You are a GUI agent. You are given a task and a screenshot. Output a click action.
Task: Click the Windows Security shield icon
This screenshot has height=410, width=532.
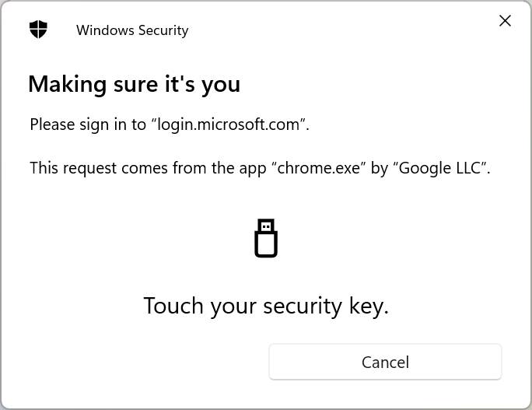pos(38,30)
